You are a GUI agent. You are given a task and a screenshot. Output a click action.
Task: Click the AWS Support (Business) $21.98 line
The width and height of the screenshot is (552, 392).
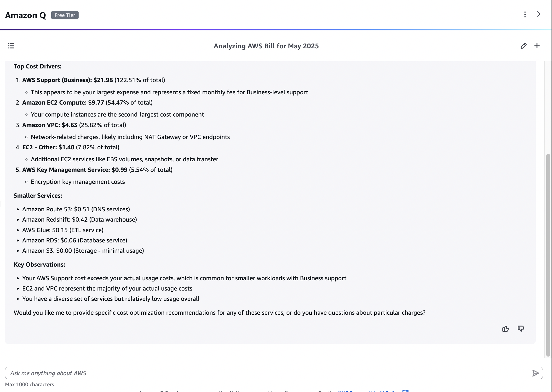pos(93,80)
